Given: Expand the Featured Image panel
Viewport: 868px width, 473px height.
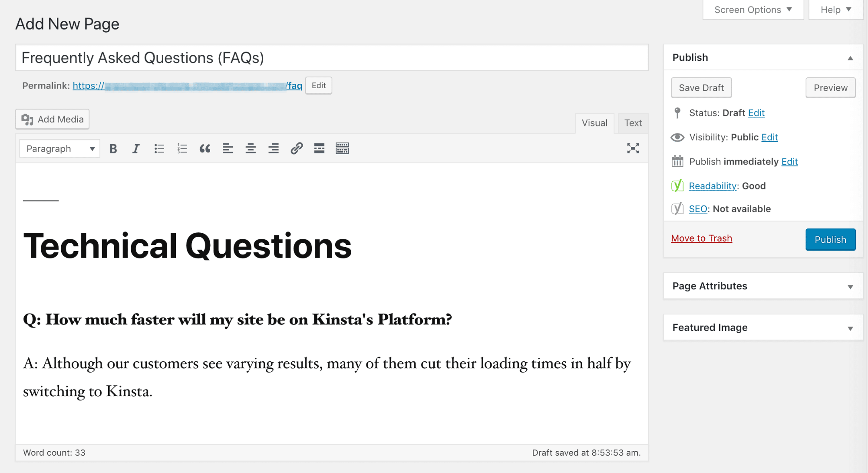Looking at the screenshot, I should (851, 327).
